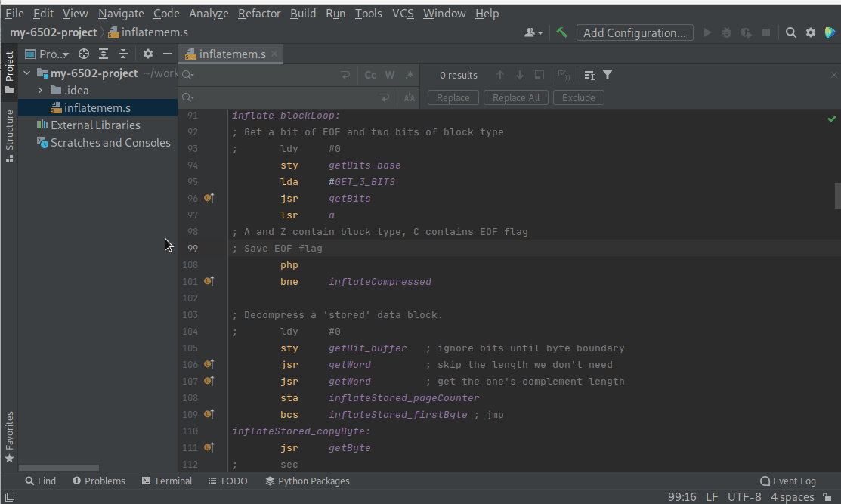Toggle Regex option in find bar
The image size is (841, 504).
pyautogui.click(x=410, y=75)
